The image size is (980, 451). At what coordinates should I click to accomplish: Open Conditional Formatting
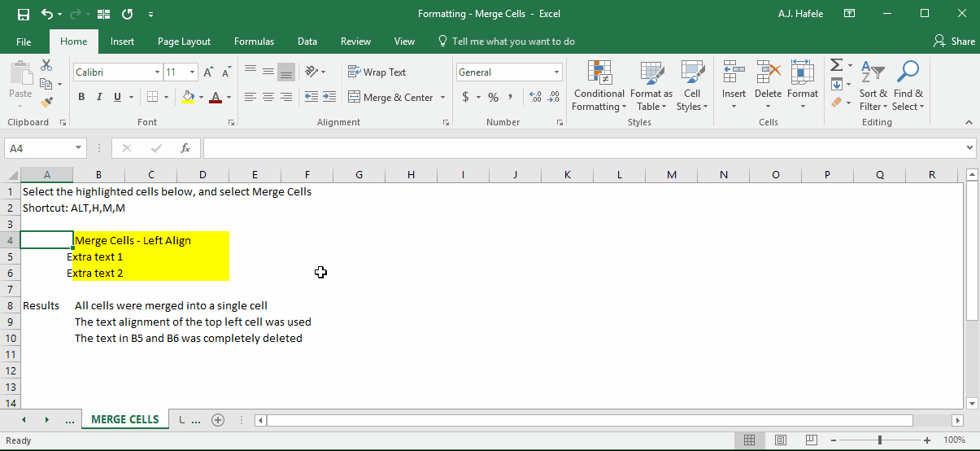pyautogui.click(x=599, y=85)
